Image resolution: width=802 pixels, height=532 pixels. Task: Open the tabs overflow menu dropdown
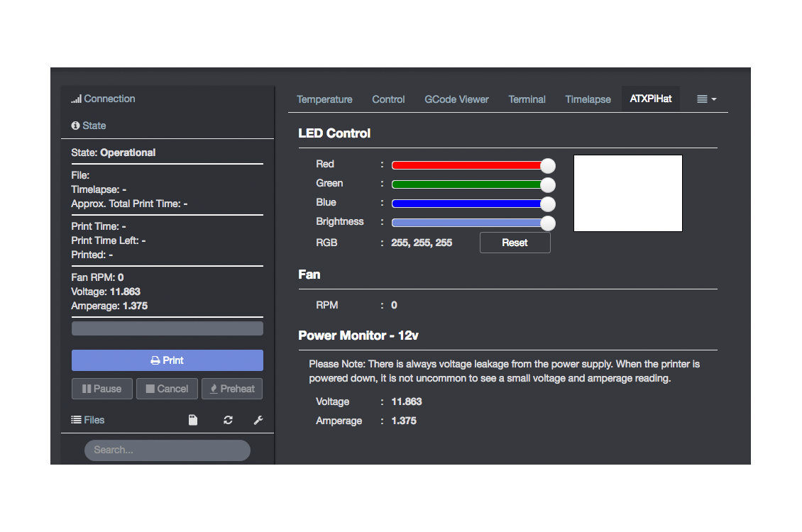click(x=706, y=99)
